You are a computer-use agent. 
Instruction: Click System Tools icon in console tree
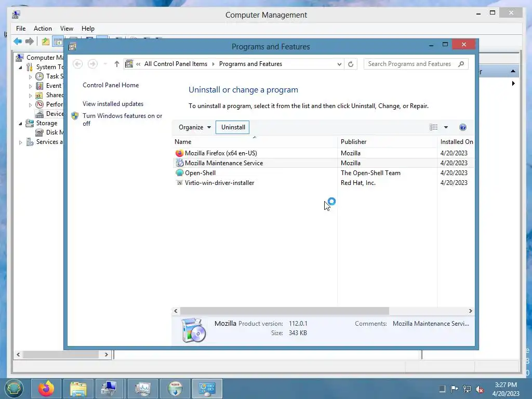[x=30, y=67]
